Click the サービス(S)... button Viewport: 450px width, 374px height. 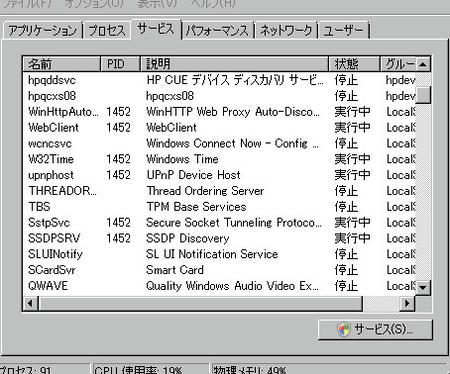(x=375, y=330)
